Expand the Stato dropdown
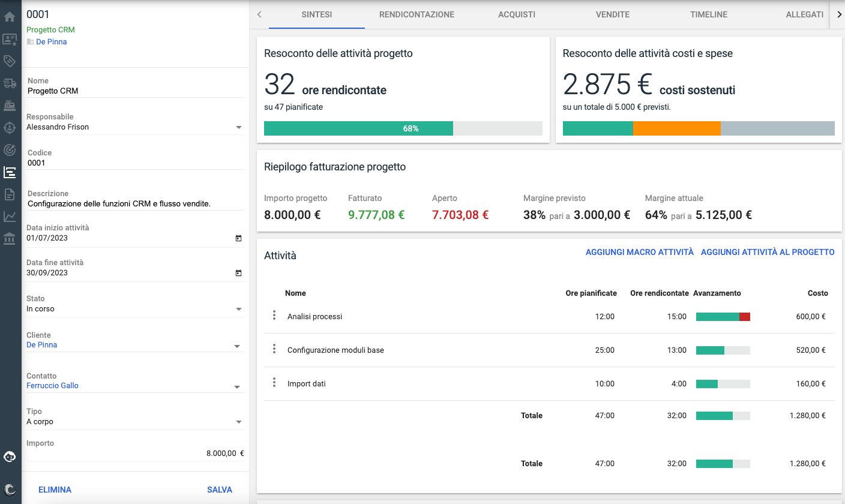The width and height of the screenshot is (845, 504). [x=238, y=309]
